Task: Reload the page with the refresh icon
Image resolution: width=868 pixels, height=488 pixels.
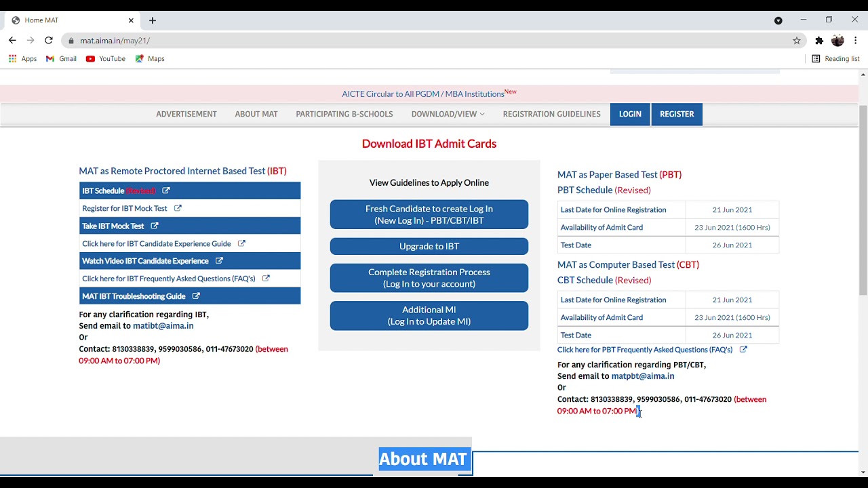Action: tap(49, 41)
